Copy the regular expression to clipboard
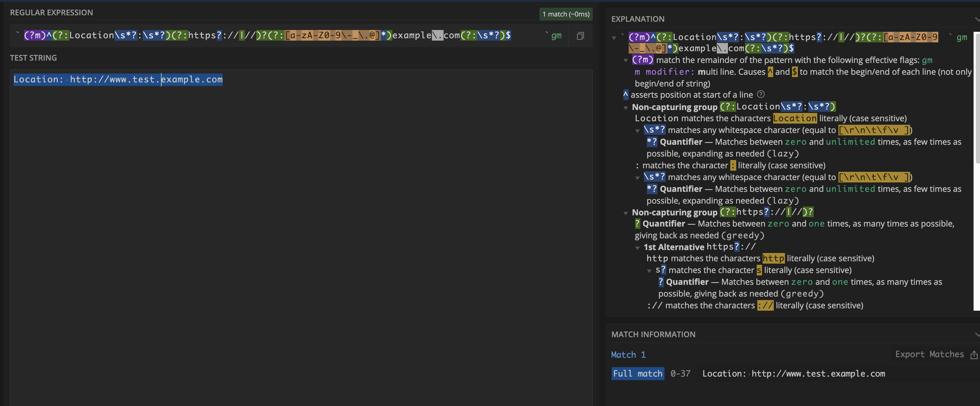Screen dimensions: 980x406 [580, 36]
